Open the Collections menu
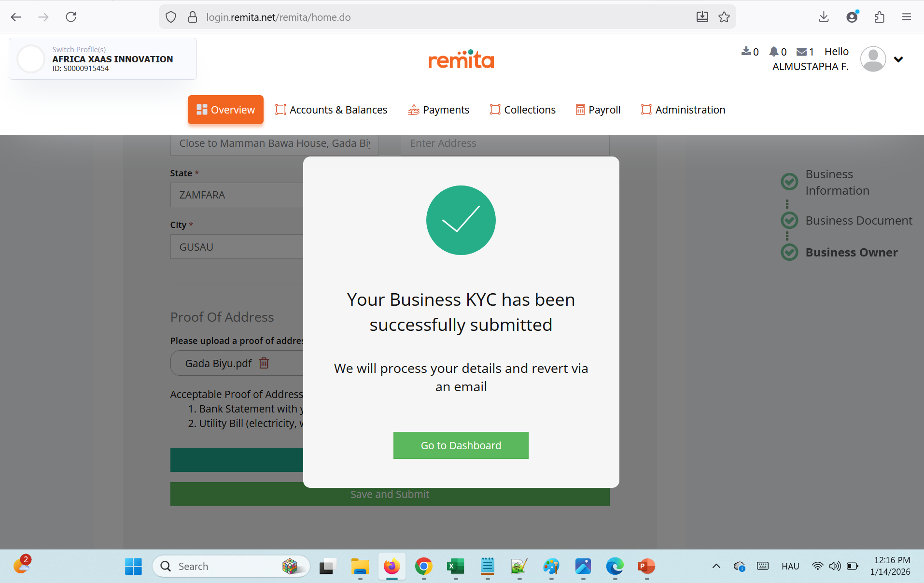This screenshot has height=583, width=924. pos(523,110)
